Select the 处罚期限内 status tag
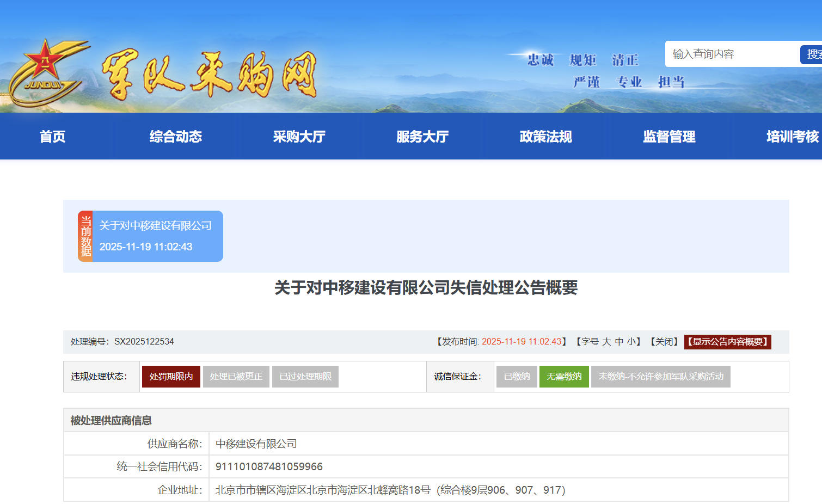822x504 pixels. [x=171, y=377]
